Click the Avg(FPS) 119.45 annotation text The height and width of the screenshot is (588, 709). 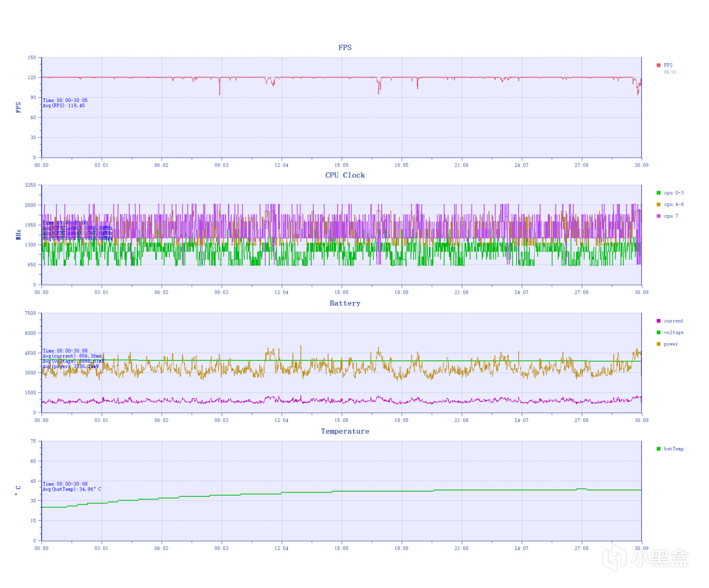click(x=64, y=106)
